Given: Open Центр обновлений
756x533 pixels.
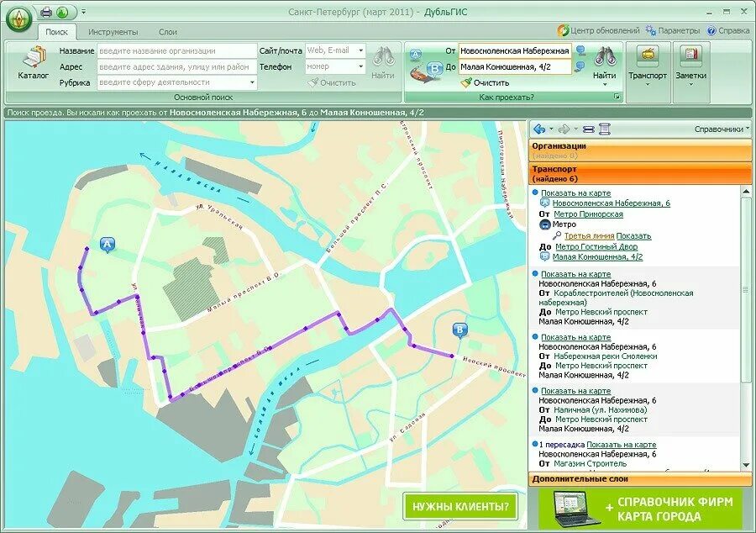Looking at the screenshot, I should click(598, 30).
